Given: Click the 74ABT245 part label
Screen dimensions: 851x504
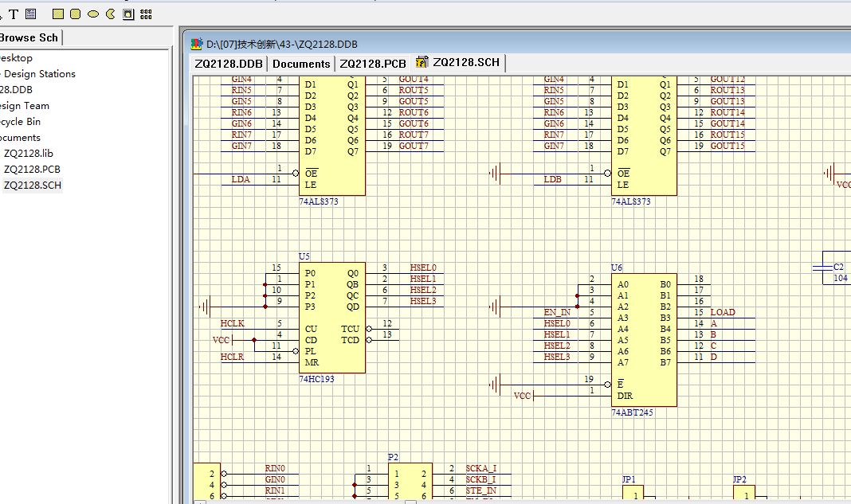Looking at the screenshot, I should click(x=633, y=412).
